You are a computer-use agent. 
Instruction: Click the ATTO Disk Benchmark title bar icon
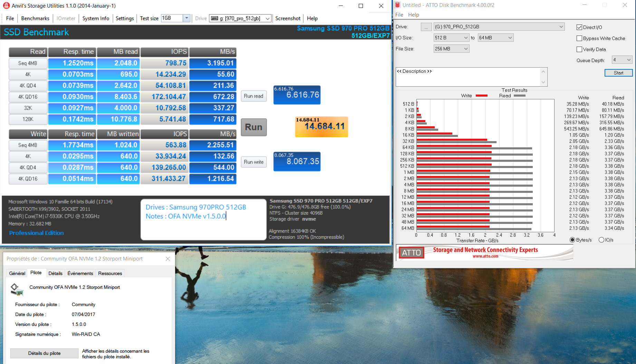(x=397, y=5)
